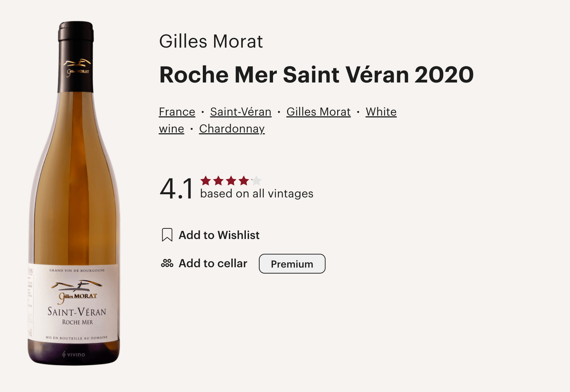570x392 pixels.
Task: Open the Saint-Véran region link
Action: coord(241,112)
